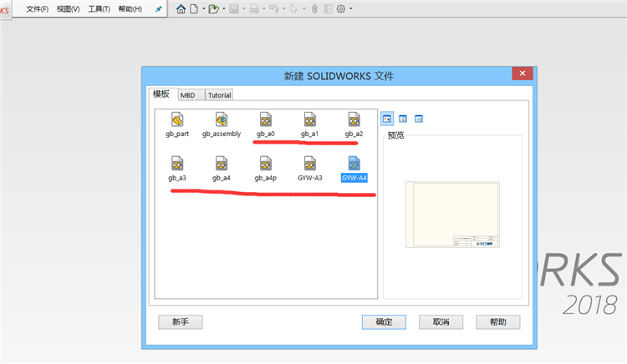
Task: Click the New document icon
Action: 194,9
